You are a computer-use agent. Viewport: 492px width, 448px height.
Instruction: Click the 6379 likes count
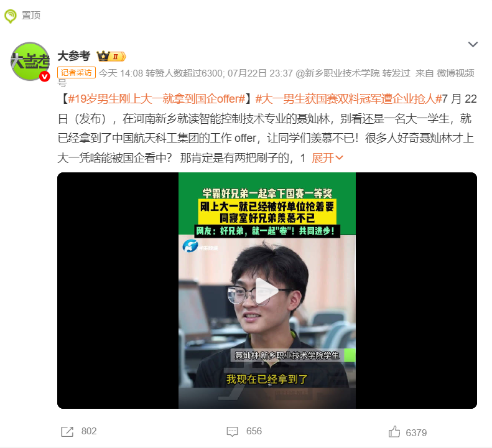point(416,432)
